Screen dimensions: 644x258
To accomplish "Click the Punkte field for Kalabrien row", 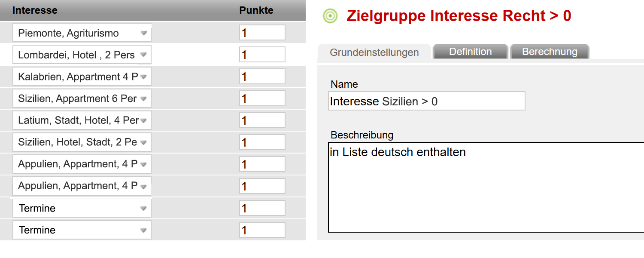I will 262,77.
